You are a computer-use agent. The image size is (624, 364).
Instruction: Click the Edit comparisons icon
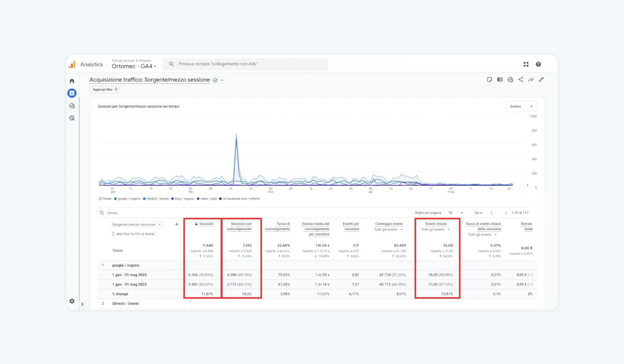click(x=500, y=79)
